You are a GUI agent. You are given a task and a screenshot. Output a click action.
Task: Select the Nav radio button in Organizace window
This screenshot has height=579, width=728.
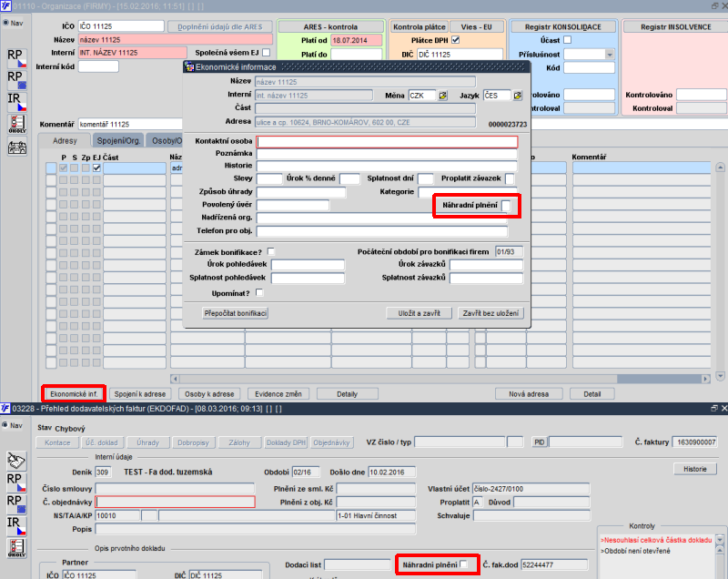click(6, 22)
